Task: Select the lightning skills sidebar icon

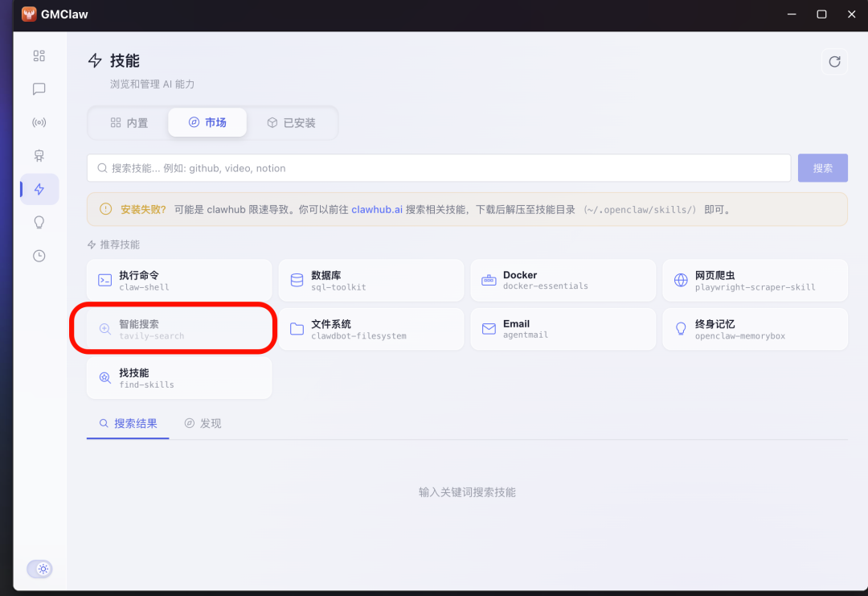Action: tap(39, 190)
